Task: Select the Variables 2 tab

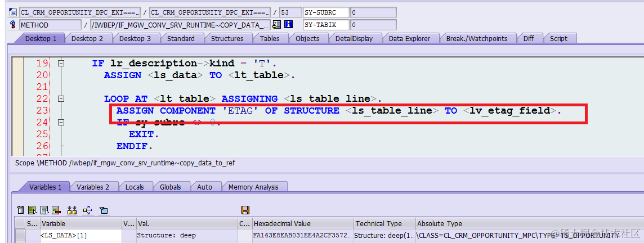Action: tap(93, 187)
